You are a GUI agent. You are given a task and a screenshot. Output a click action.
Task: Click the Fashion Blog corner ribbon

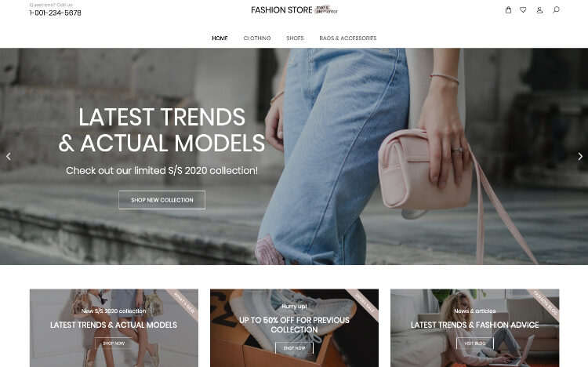coord(545,303)
